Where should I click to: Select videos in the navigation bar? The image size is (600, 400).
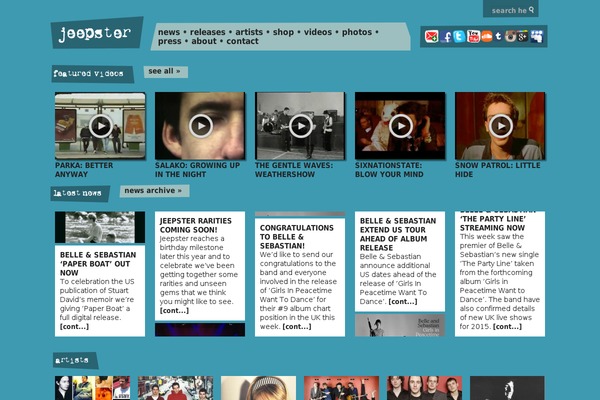[318, 32]
